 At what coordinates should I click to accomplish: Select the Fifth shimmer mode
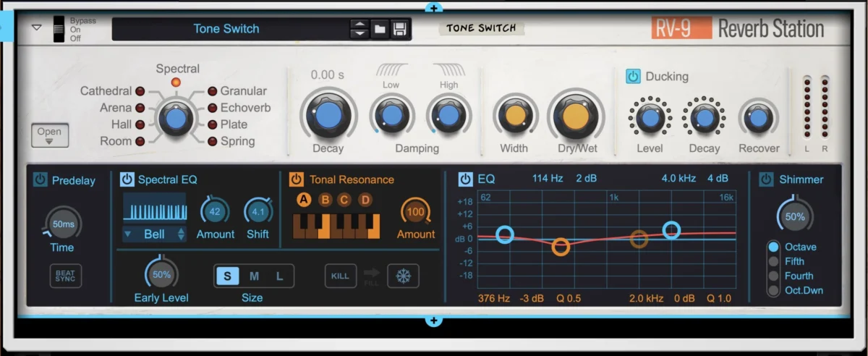point(774,261)
